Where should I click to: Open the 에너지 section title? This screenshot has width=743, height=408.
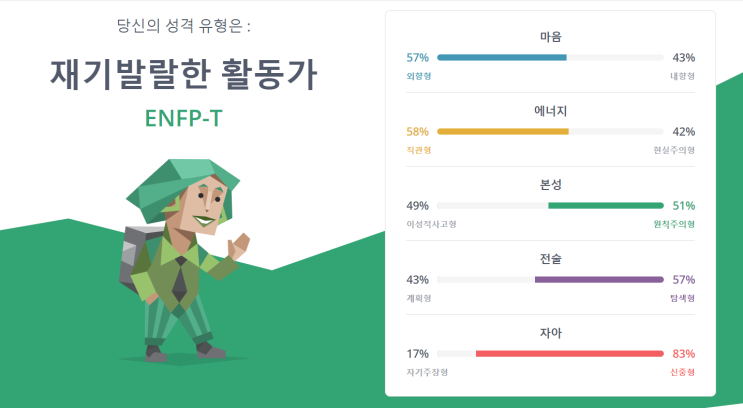tap(550, 111)
